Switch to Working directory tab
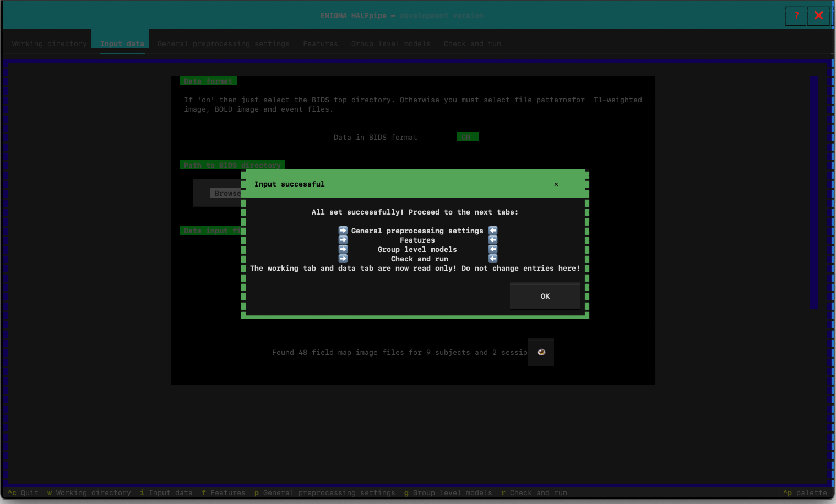 50,44
